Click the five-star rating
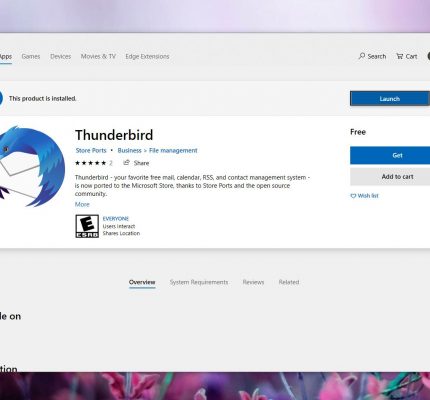Viewport: 430px width, 400px height. (90, 163)
